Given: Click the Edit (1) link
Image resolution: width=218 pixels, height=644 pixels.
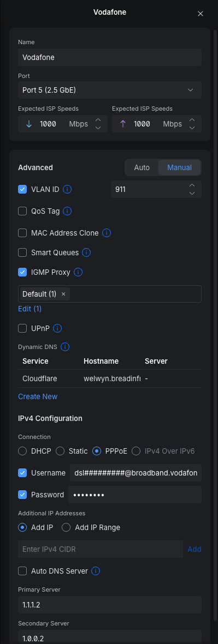Looking at the screenshot, I should [30, 309].
